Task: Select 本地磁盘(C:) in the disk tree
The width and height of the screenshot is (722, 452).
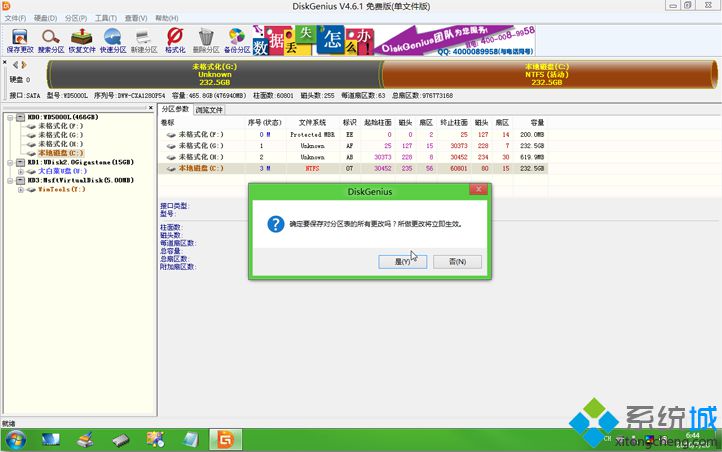Action: [60, 153]
